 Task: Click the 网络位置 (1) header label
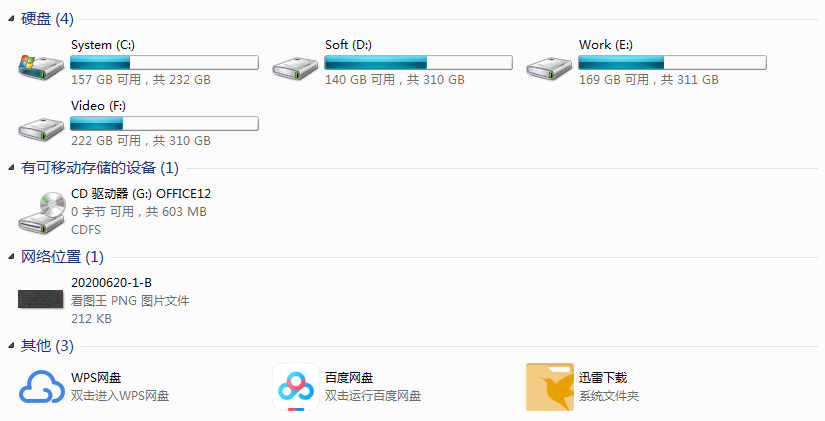(62, 257)
